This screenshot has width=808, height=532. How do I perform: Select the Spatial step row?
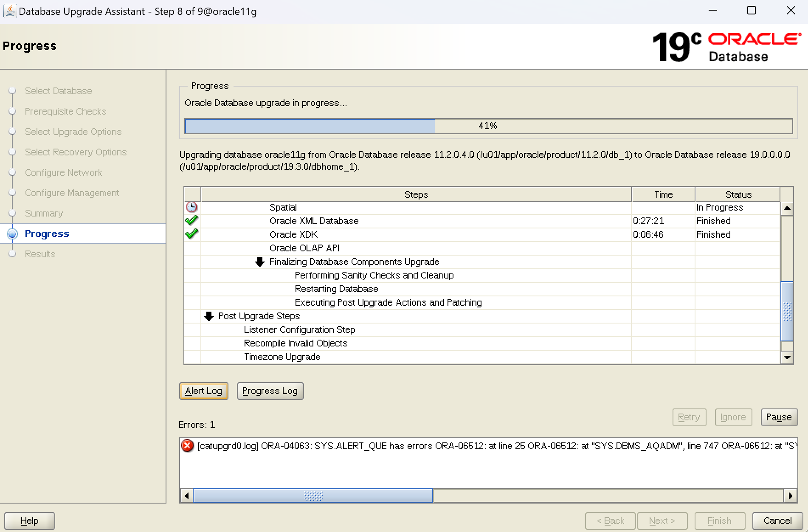(482, 208)
